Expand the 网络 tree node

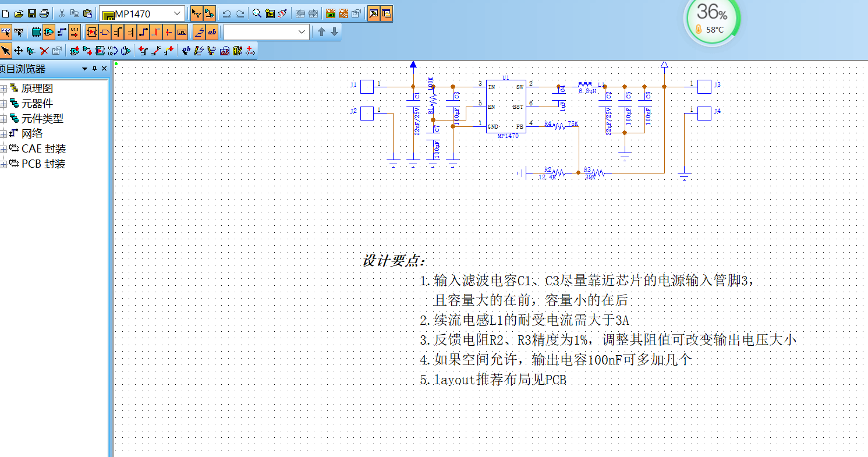3,134
